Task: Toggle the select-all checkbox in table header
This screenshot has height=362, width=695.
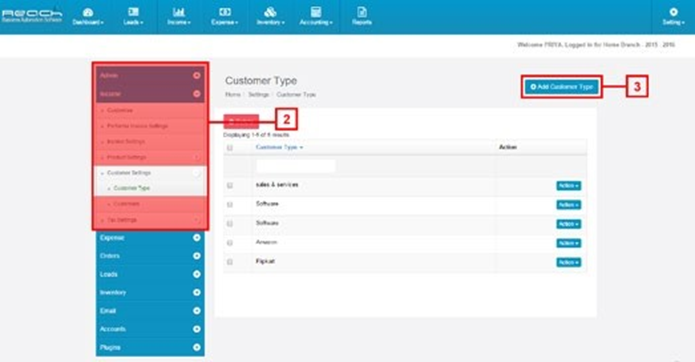Action: click(x=230, y=148)
